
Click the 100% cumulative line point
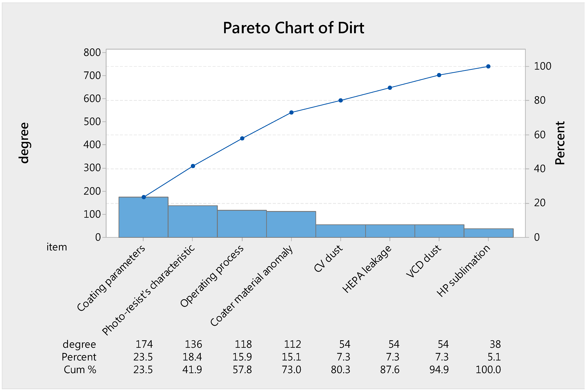pyautogui.click(x=488, y=66)
